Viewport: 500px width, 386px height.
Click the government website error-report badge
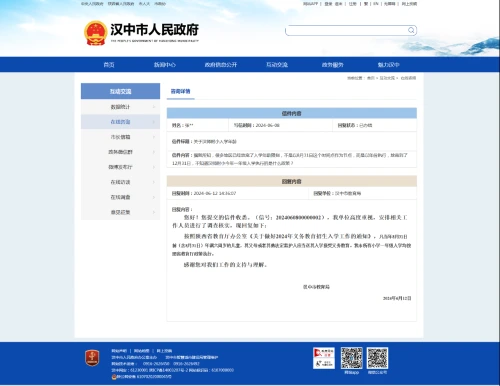pos(324,353)
